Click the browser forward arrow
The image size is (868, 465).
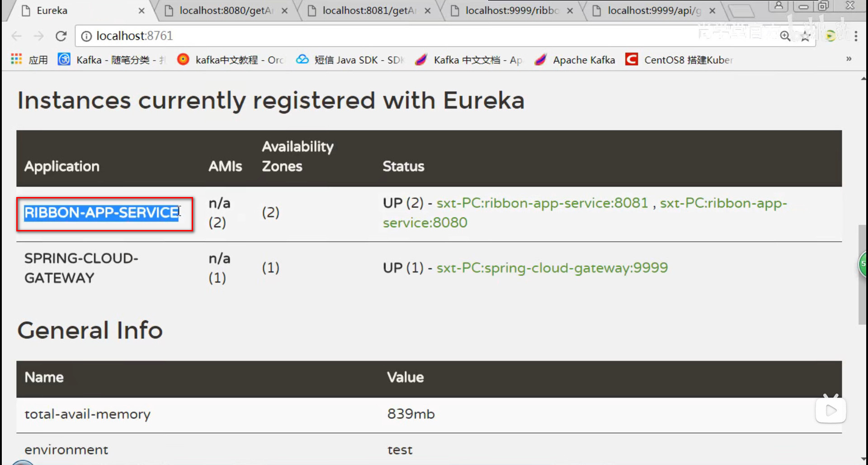tap(39, 36)
